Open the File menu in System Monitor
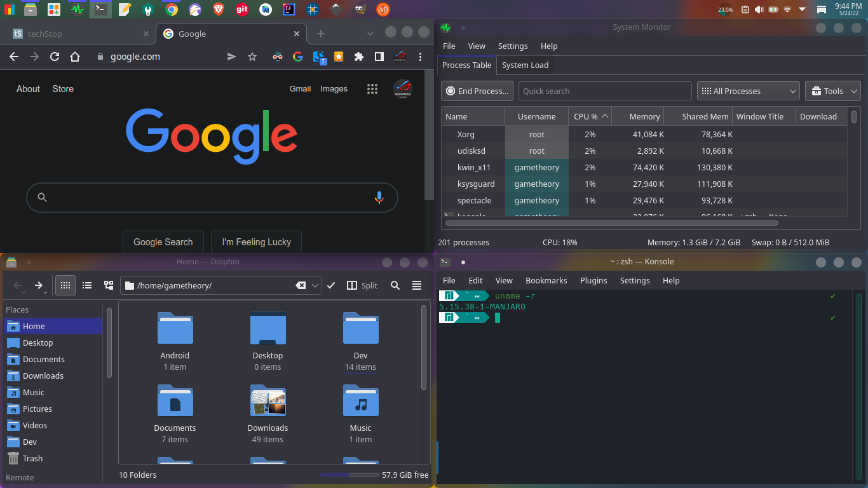868x488 pixels. click(x=449, y=46)
